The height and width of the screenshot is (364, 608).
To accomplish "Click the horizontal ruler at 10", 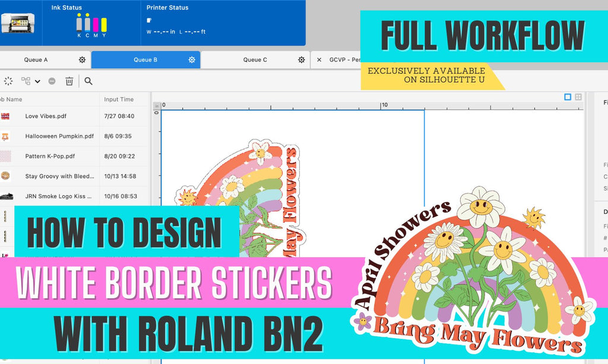I will coord(384,105).
